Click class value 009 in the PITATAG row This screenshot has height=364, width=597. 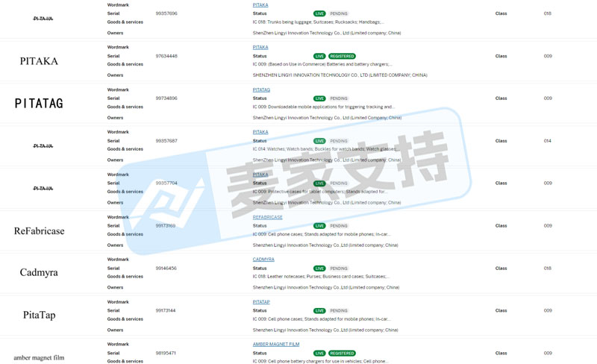(x=548, y=98)
